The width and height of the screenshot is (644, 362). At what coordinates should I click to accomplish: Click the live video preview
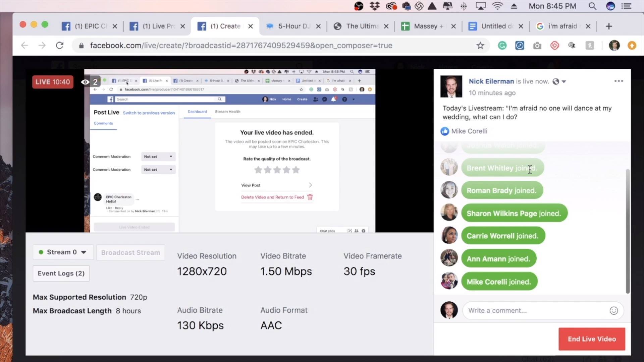tap(229, 150)
